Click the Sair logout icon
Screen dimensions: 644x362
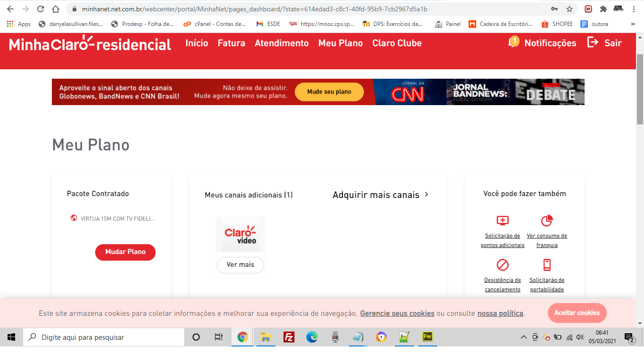[592, 42]
